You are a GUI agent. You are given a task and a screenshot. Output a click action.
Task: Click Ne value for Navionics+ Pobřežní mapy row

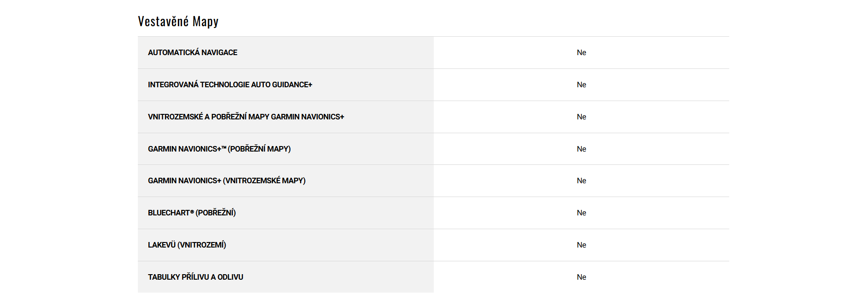click(x=581, y=149)
